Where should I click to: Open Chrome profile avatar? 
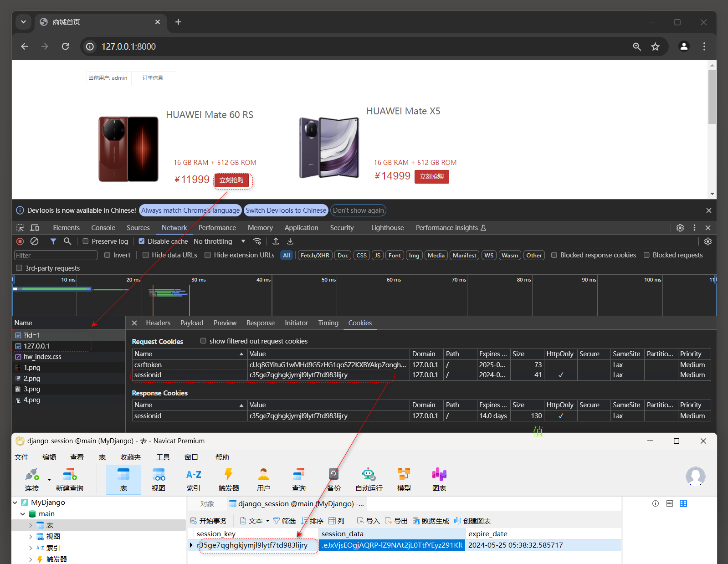684,46
